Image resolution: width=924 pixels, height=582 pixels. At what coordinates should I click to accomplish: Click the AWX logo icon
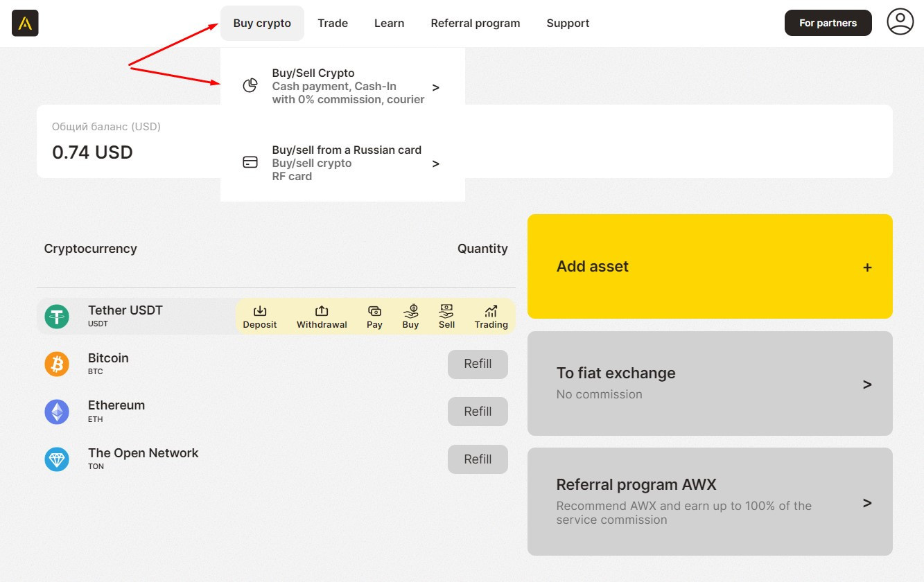[25, 24]
